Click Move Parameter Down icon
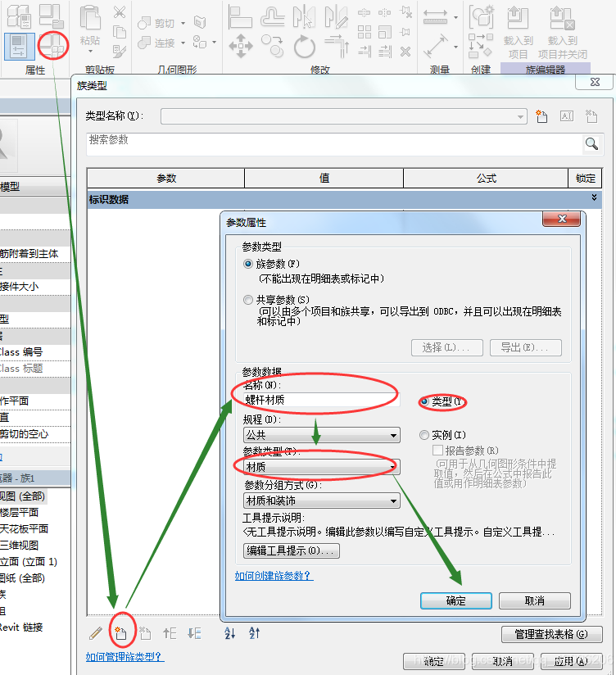Image resolution: width=616 pixels, height=675 pixels. pos(194,633)
